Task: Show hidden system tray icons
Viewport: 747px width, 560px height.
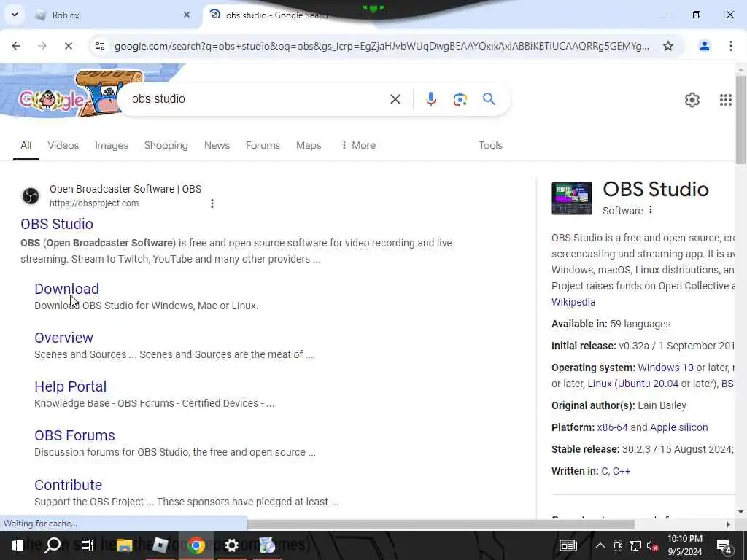Action: click(600, 545)
